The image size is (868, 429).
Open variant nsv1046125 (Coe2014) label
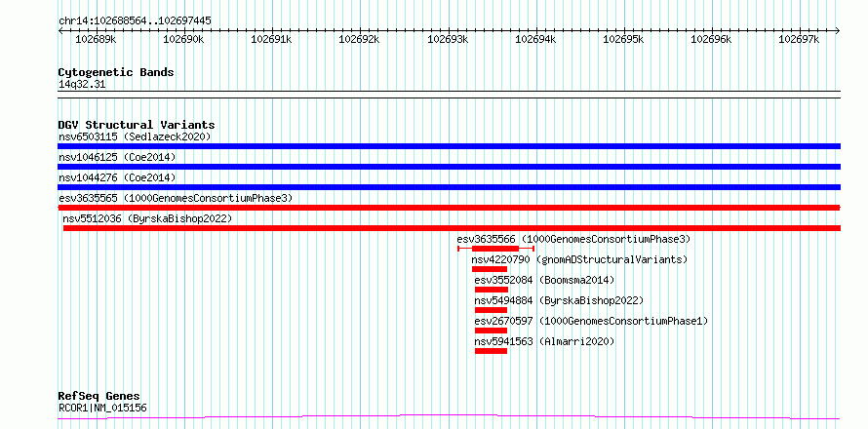pyautogui.click(x=117, y=157)
